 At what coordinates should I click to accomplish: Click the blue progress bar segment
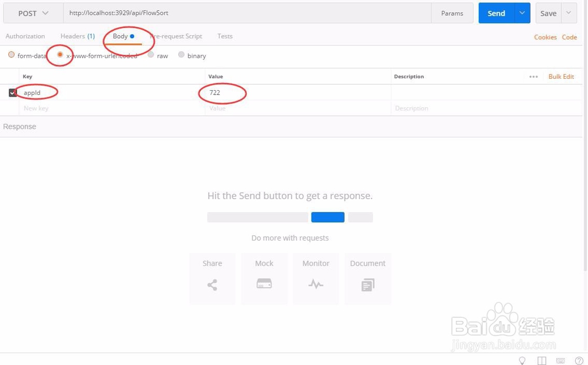[x=328, y=217]
